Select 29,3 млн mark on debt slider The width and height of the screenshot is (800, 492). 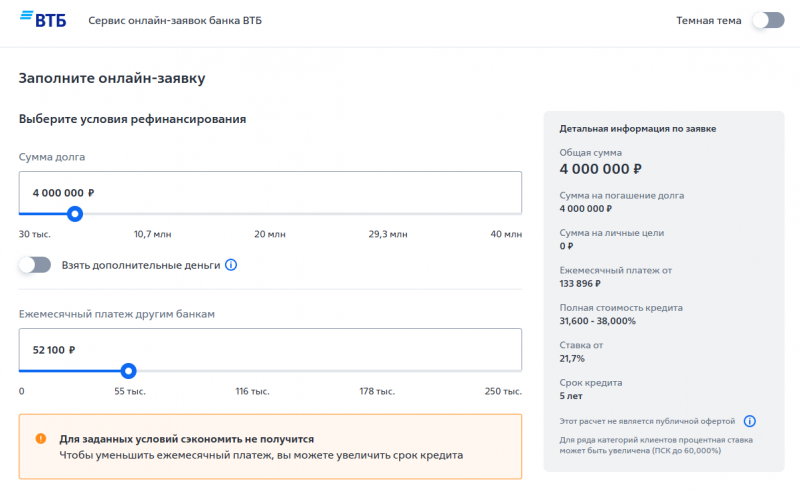click(388, 234)
